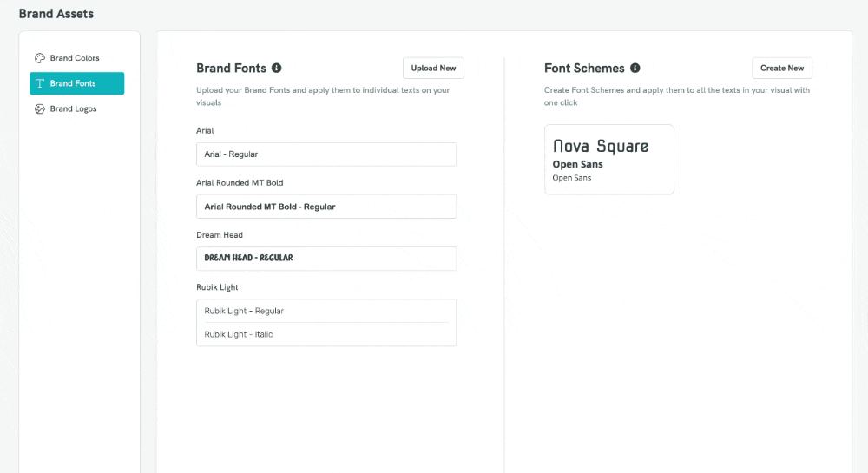Click the info icon beside Font Schemes
This screenshot has height=473, width=868.
pos(635,68)
